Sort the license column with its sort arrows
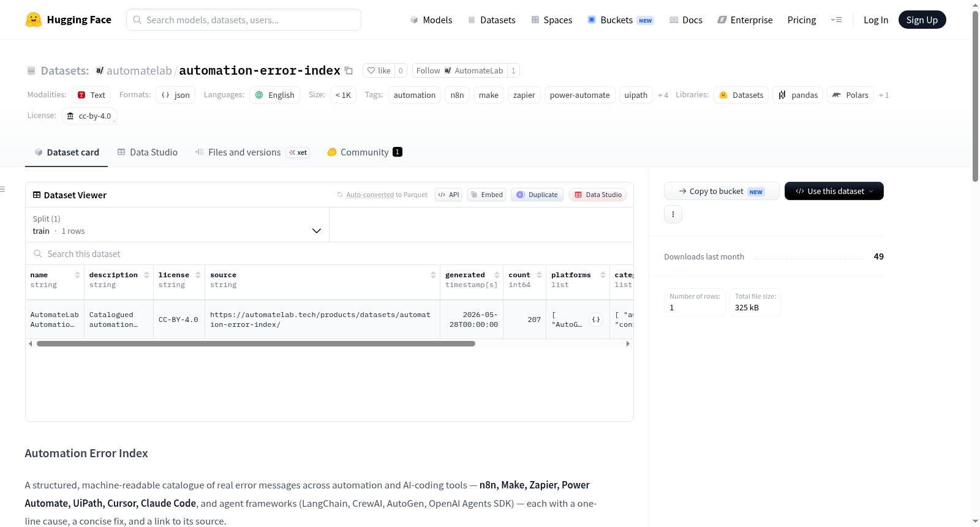Image resolution: width=980 pixels, height=527 pixels. pos(198,275)
